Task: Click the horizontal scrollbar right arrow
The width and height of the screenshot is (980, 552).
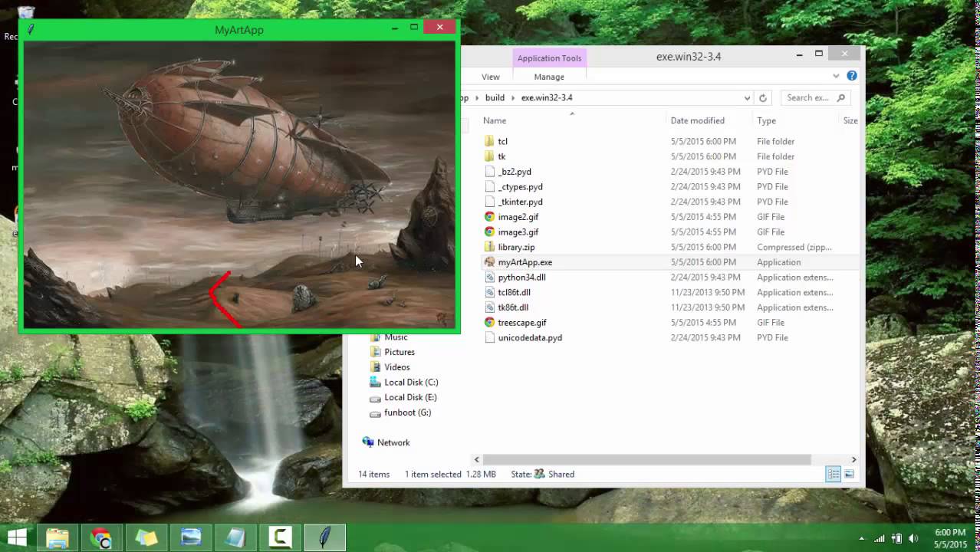Action: 853,459
